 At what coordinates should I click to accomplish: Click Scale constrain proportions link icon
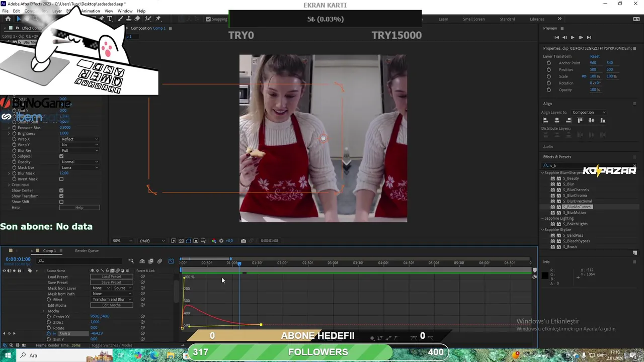tap(584, 76)
